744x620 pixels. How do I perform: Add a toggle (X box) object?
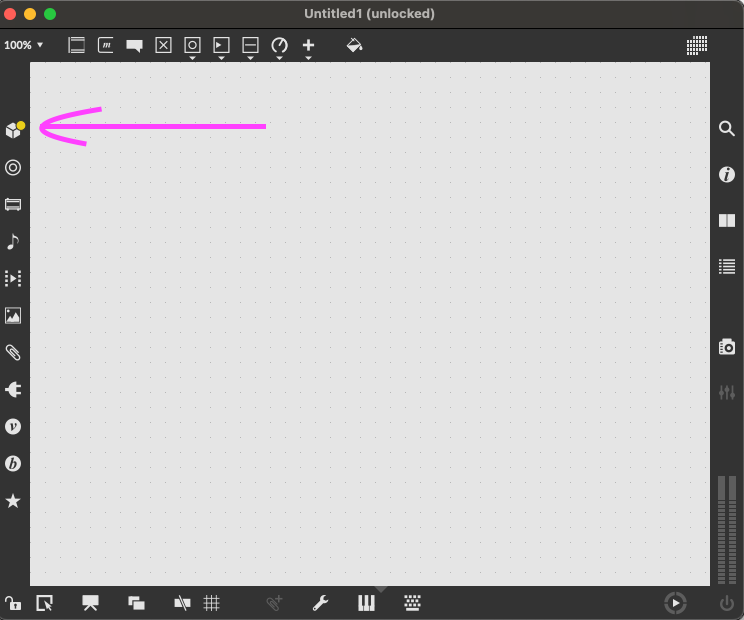pyautogui.click(x=163, y=45)
